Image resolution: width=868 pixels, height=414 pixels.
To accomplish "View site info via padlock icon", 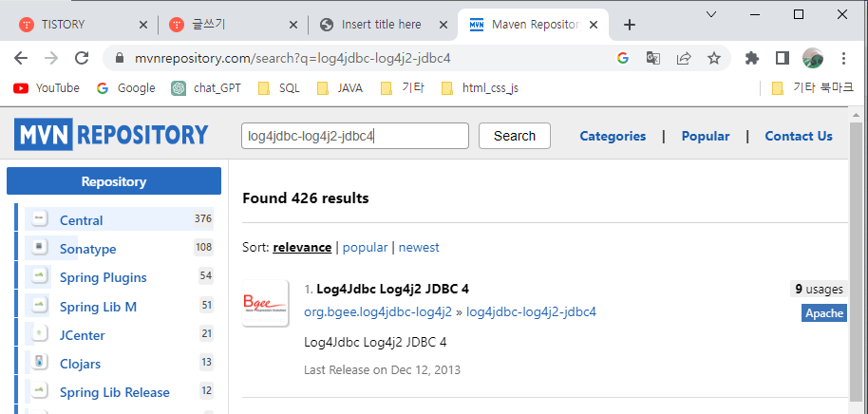I will (x=119, y=58).
